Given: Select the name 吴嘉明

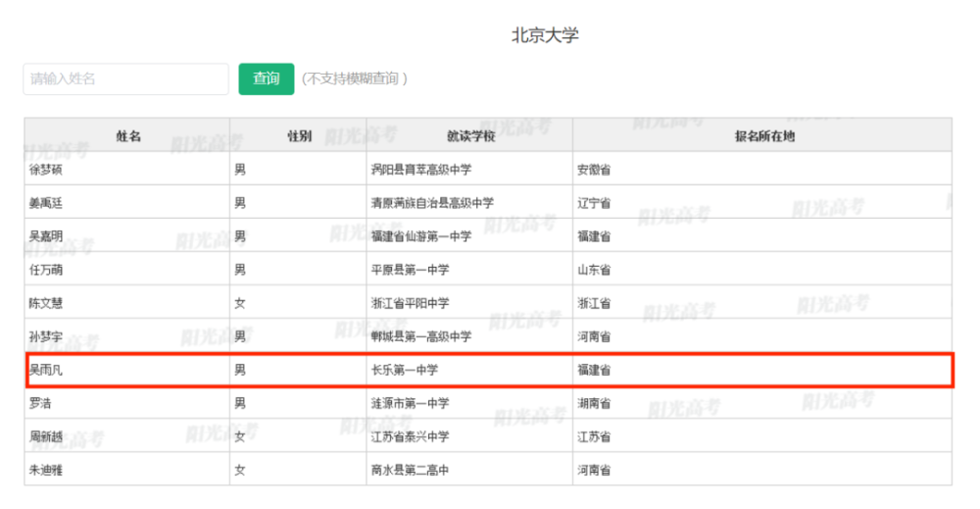Looking at the screenshot, I should (x=46, y=236).
